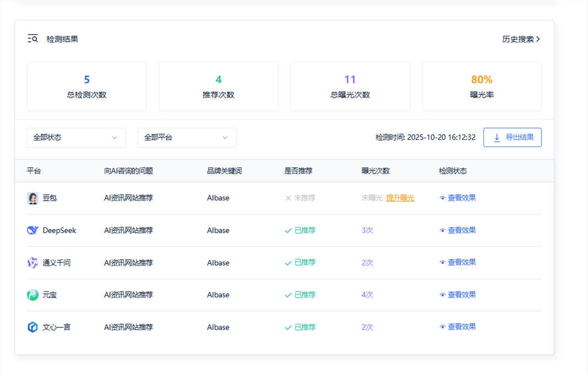Click the 检测状态 column header

pos(453,170)
